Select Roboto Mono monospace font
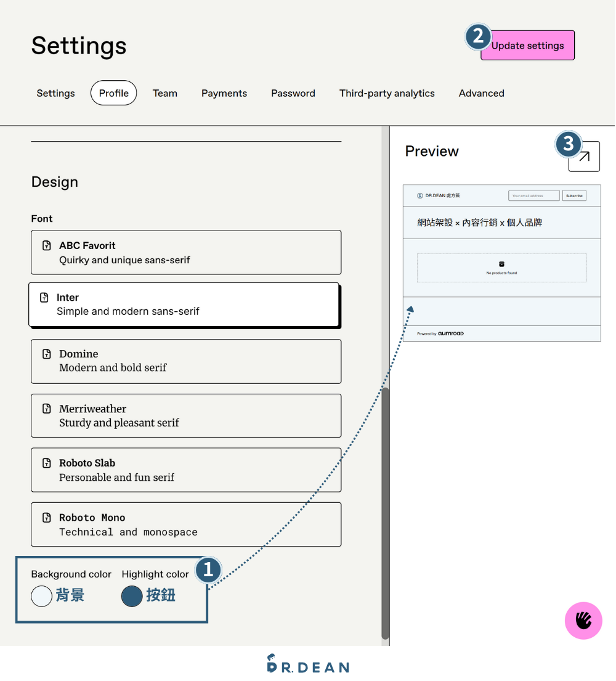This screenshot has width=616, height=681. (x=186, y=524)
